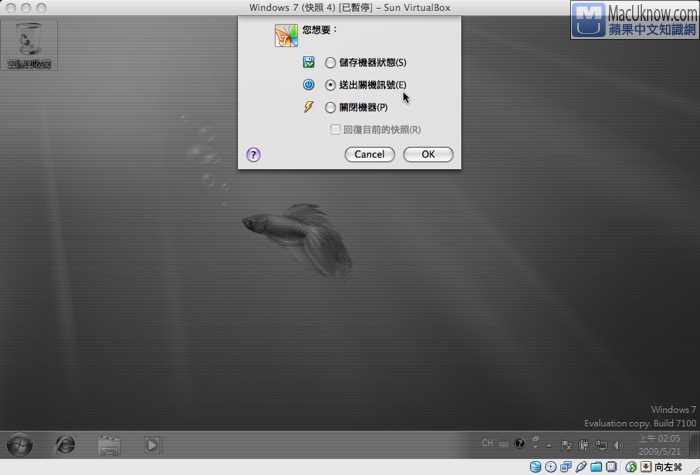700x475 pixels.
Task: Click the network tray icon in Windows
Action: click(601, 445)
